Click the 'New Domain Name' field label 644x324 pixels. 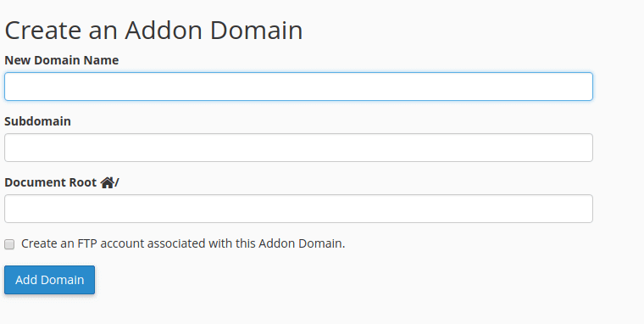coord(62,60)
